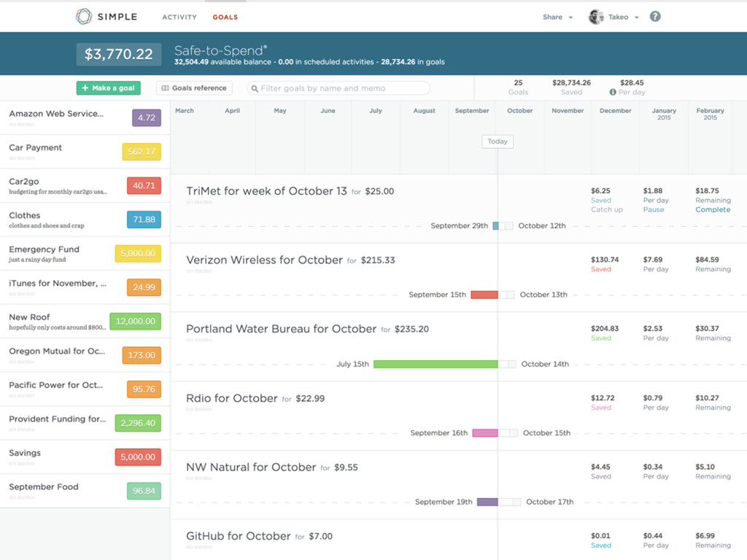The width and height of the screenshot is (747, 560).
Task: Click the $84.59 Remaining for Verizon
Action: pyautogui.click(x=713, y=264)
